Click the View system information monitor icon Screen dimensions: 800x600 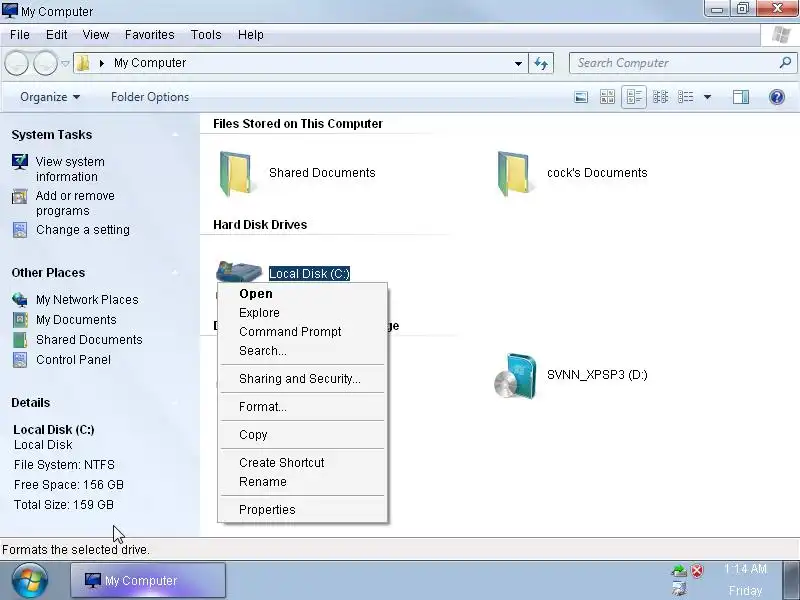[x=20, y=162]
